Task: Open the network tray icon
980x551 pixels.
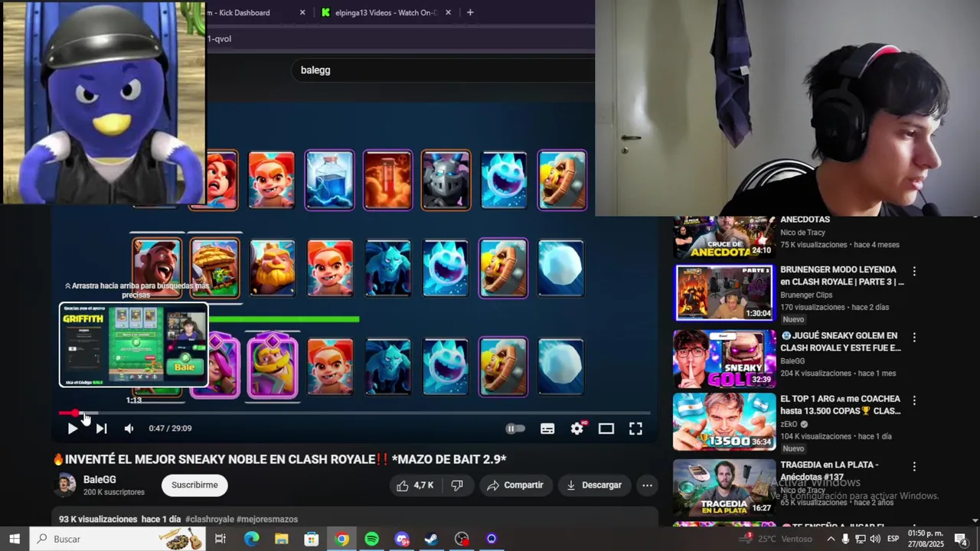Action: (x=860, y=539)
